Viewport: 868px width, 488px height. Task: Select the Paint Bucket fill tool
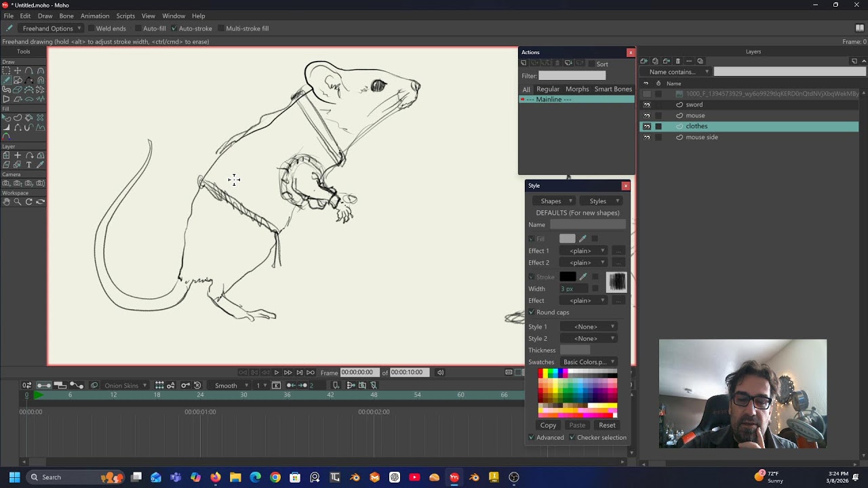click(x=28, y=117)
